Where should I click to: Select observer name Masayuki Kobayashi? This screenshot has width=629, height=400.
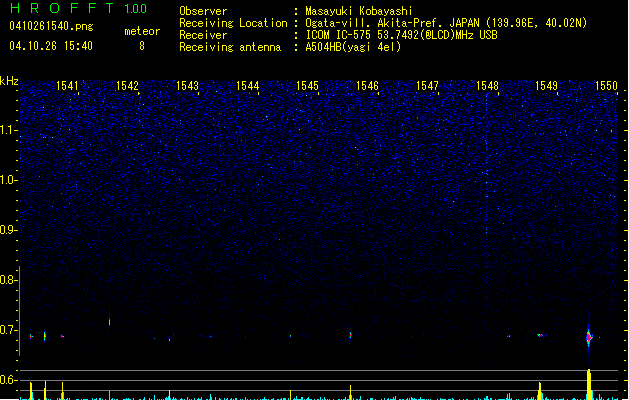pos(359,11)
